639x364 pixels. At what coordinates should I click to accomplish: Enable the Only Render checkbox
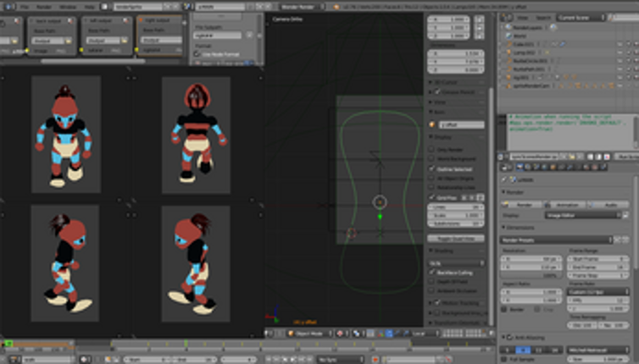point(431,149)
